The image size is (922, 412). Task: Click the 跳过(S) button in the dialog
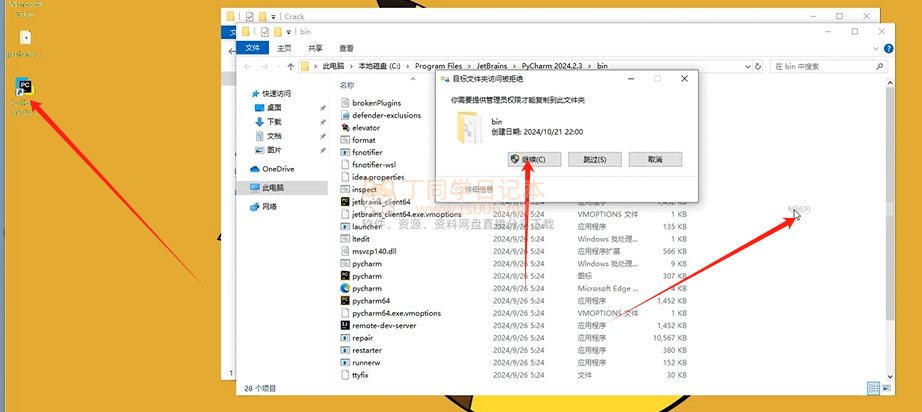[594, 159]
